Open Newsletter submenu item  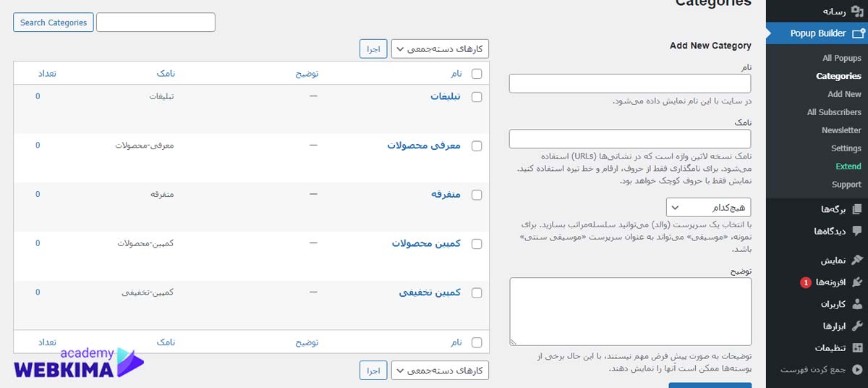pos(841,130)
